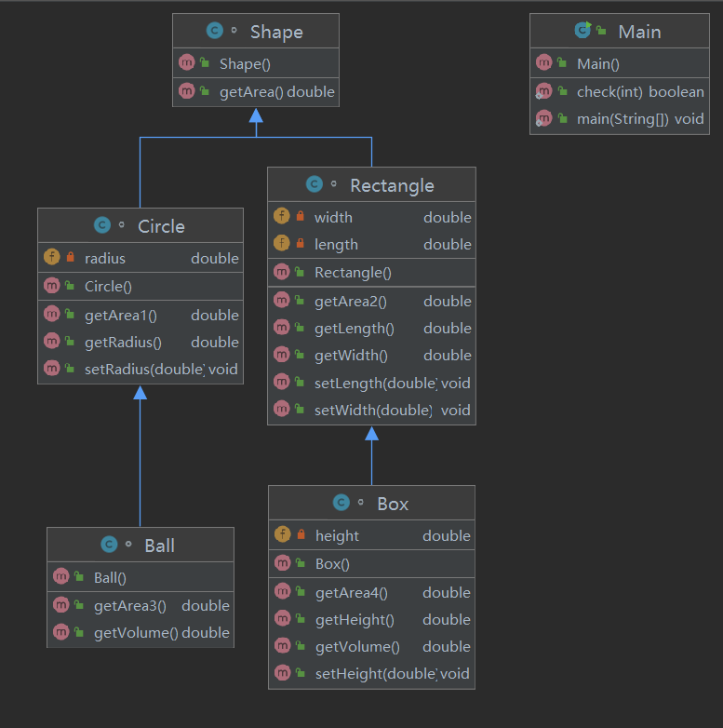Click the Main class runnable icon
Screen dimensions: 723x728
click(x=582, y=30)
